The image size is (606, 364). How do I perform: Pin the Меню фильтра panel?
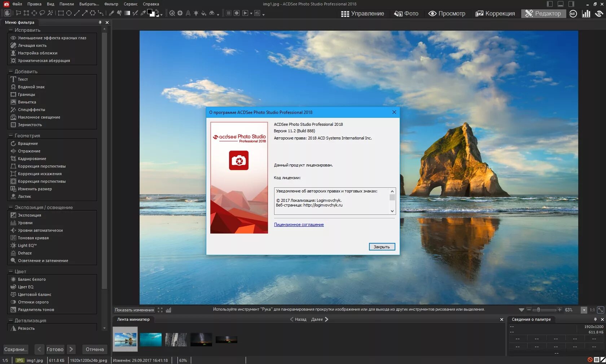100,22
